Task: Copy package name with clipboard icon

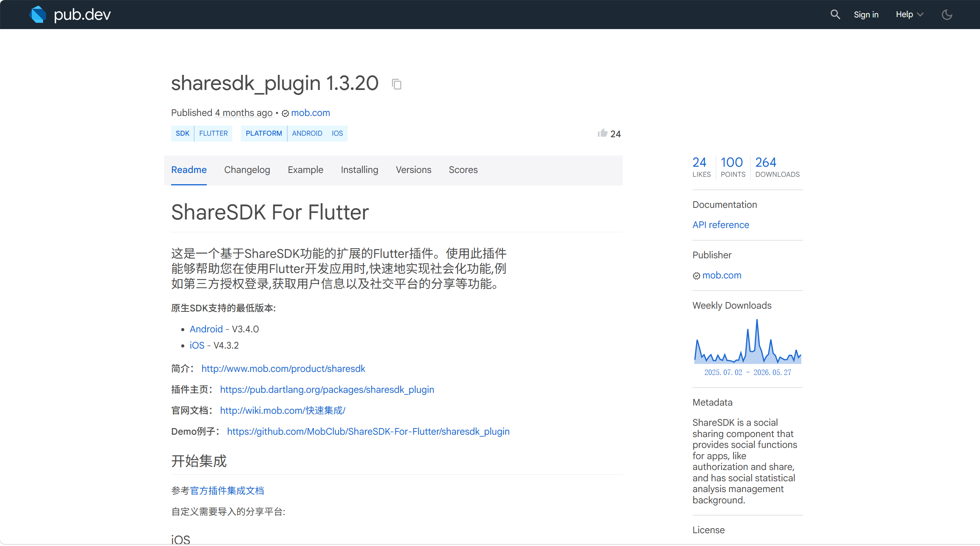Action: point(397,84)
